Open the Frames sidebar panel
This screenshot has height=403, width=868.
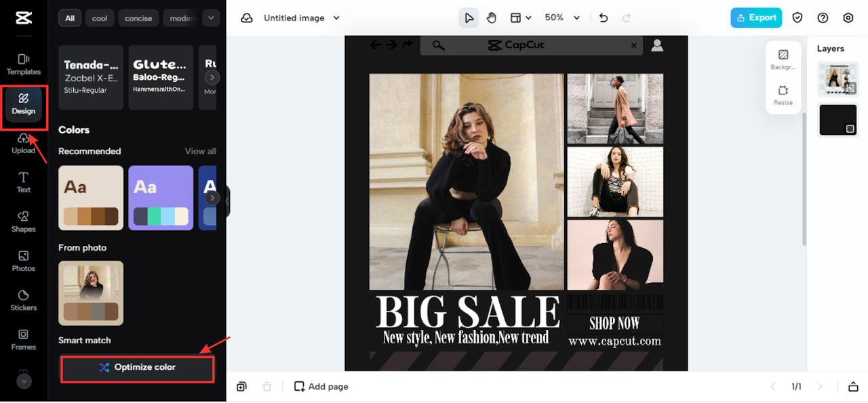point(24,339)
